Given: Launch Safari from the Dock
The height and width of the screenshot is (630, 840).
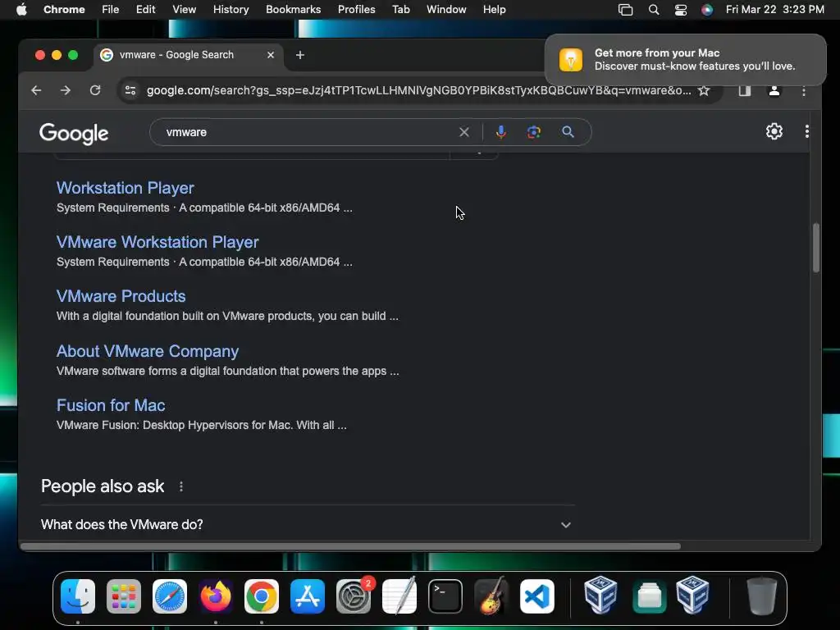Looking at the screenshot, I should [170, 596].
